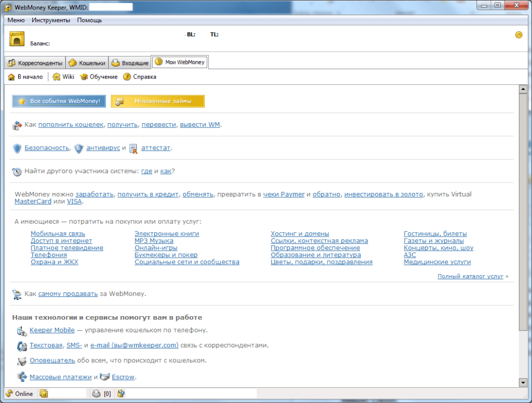Open the инвестировать в золото link
The image size is (532, 403).
(x=384, y=194)
